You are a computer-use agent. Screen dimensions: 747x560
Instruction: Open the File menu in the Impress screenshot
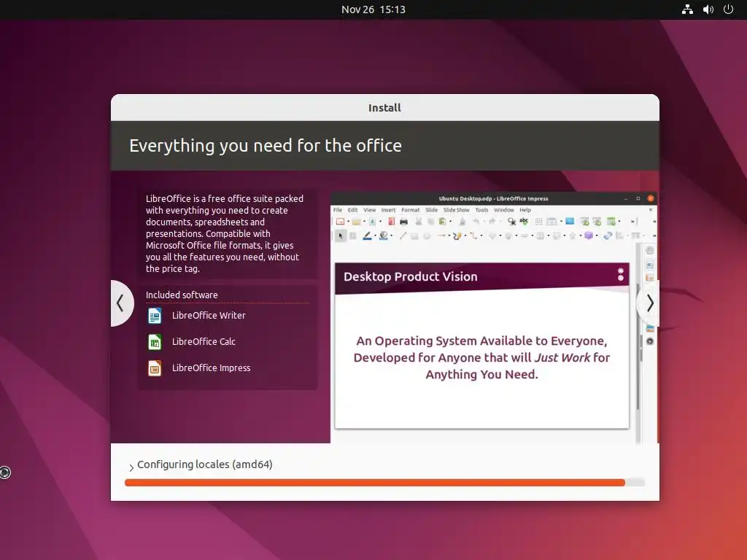click(x=338, y=210)
